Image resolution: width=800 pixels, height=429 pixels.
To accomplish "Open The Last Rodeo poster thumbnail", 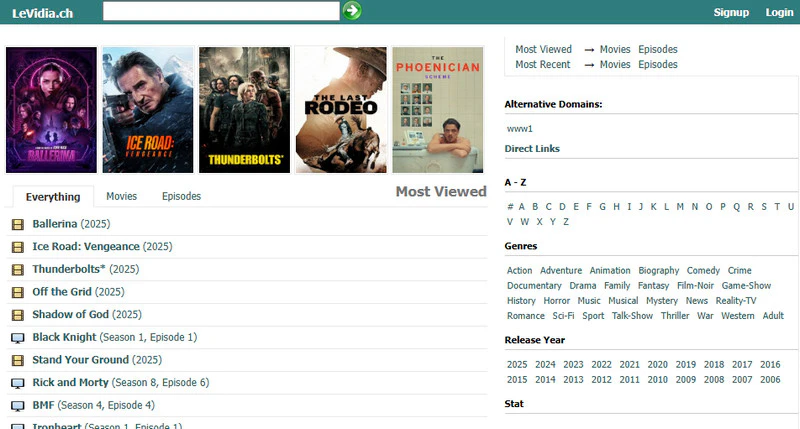I will coord(341,110).
